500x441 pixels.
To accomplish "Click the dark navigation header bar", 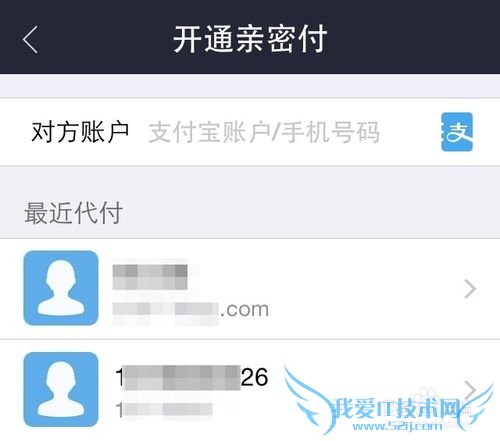I will tap(250, 37).
